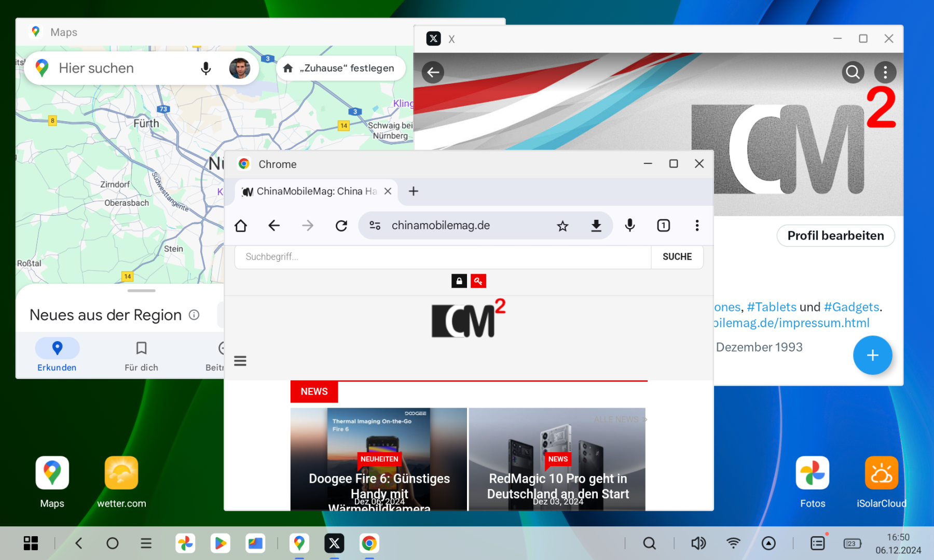Open recent apps from taskbar
The width and height of the screenshot is (934, 560).
click(146, 543)
